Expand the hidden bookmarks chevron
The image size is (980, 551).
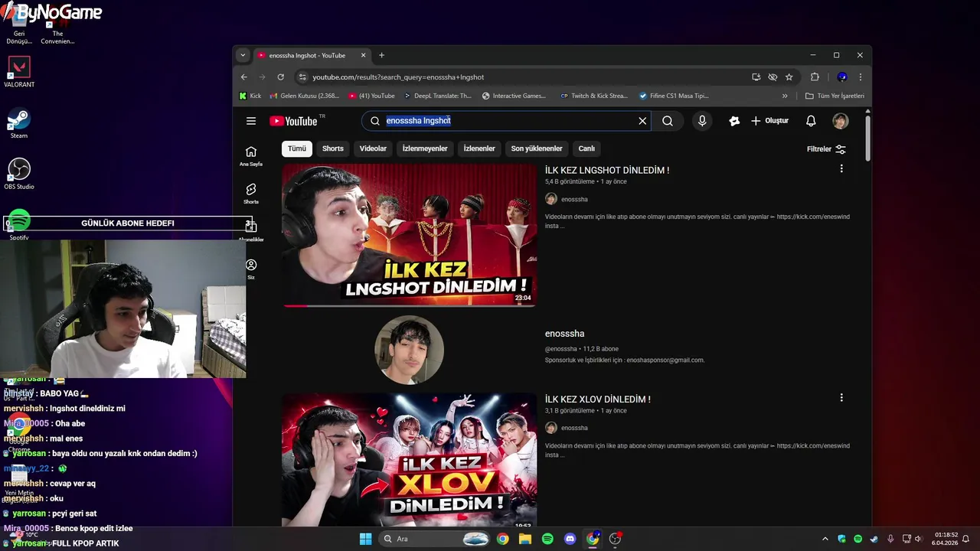tap(785, 96)
